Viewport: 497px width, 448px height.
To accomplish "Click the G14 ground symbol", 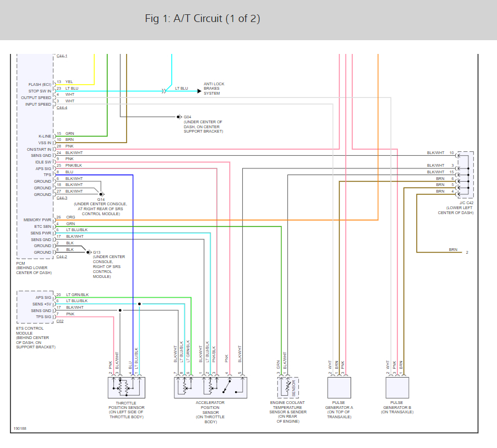I will (x=102, y=194).
